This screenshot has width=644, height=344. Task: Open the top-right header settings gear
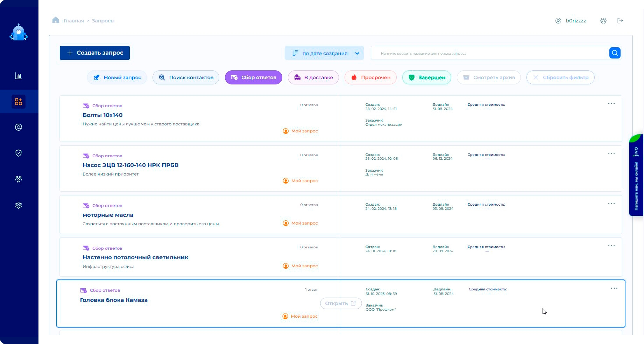click(603, 21)
